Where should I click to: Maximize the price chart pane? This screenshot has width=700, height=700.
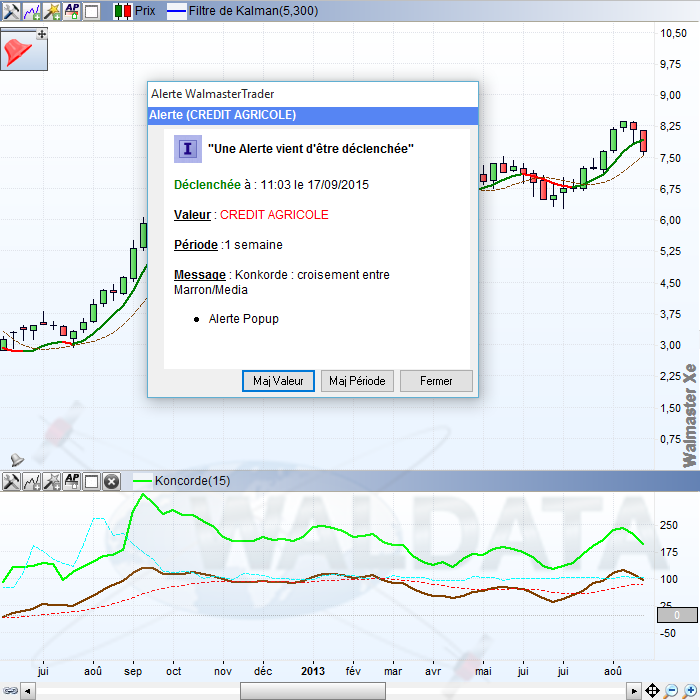coord(92,11)
